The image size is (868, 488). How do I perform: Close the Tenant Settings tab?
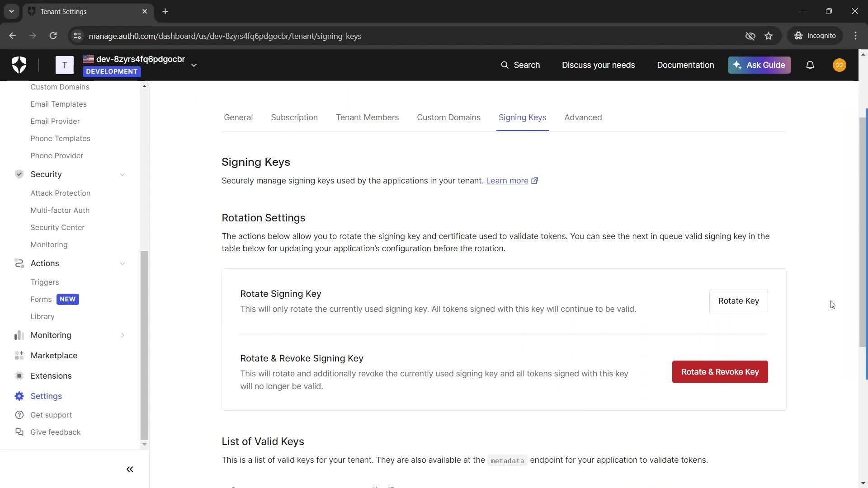[145, 11]
